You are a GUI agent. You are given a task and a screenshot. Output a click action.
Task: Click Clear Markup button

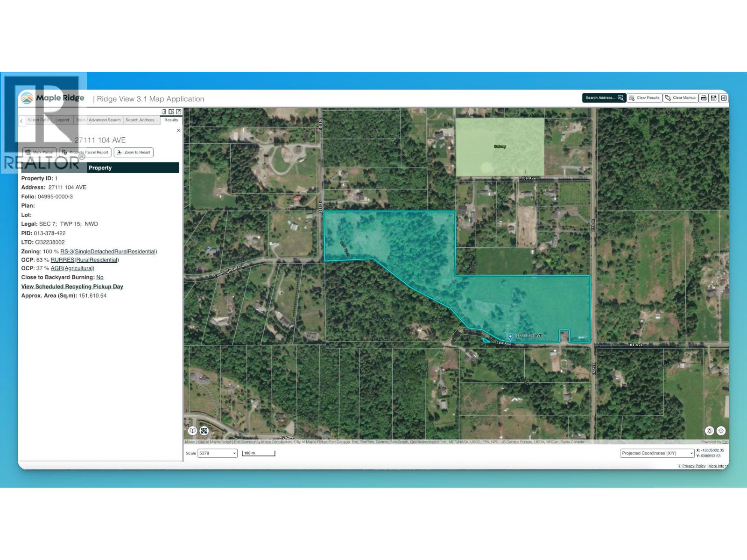[x=680, y=98]
